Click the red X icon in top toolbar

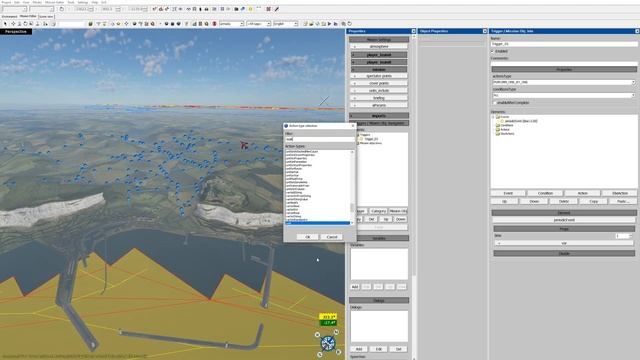268,9
